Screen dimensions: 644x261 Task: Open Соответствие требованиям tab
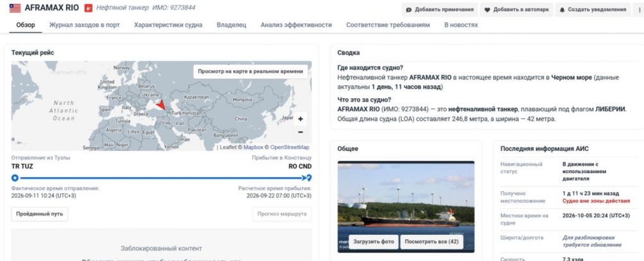(x=388, y=24)
